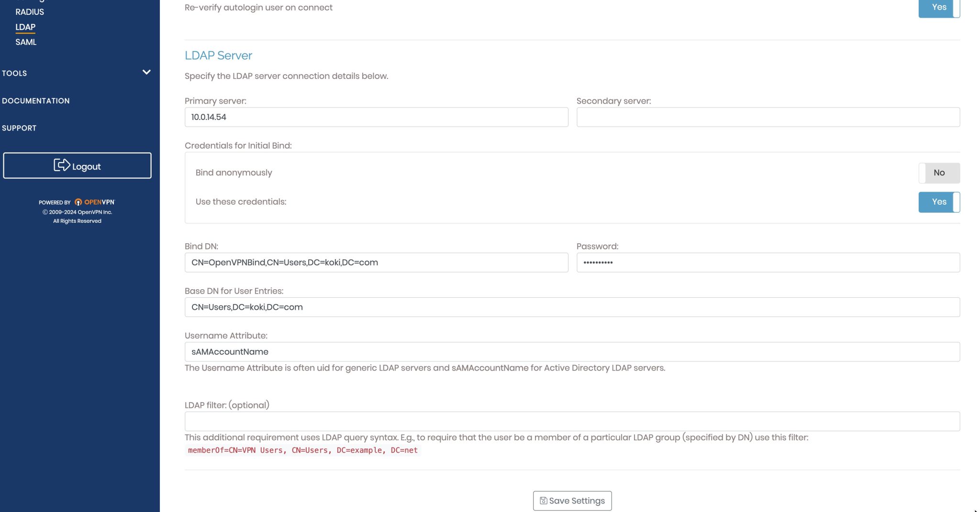Click the Secondary server input field
Viewport: 980px width, 512px height.
[x=768, y=117]
